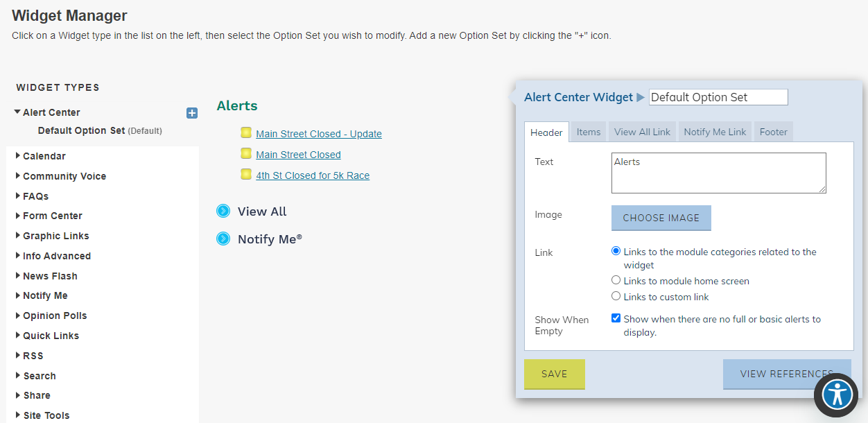The image size is (868, 423).
Task: Click the View All preview link
Action: (x=262, y=211)
